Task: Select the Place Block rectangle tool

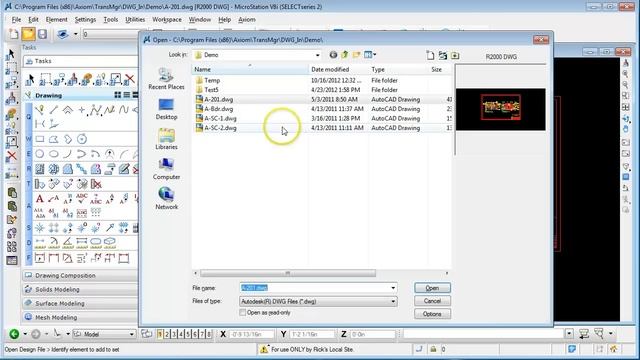Action: 40,139
